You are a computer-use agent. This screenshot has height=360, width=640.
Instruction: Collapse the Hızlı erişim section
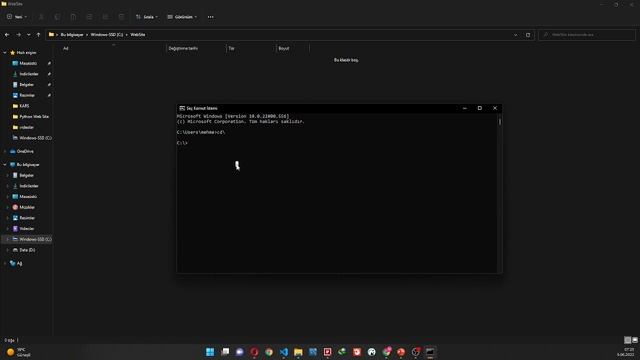(x=5, y=53)
